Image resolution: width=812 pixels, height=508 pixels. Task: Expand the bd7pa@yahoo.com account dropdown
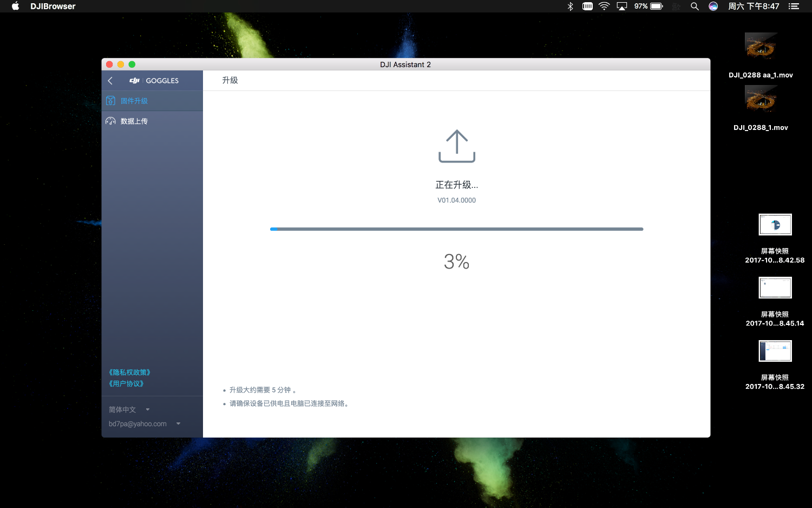point(145,424)
